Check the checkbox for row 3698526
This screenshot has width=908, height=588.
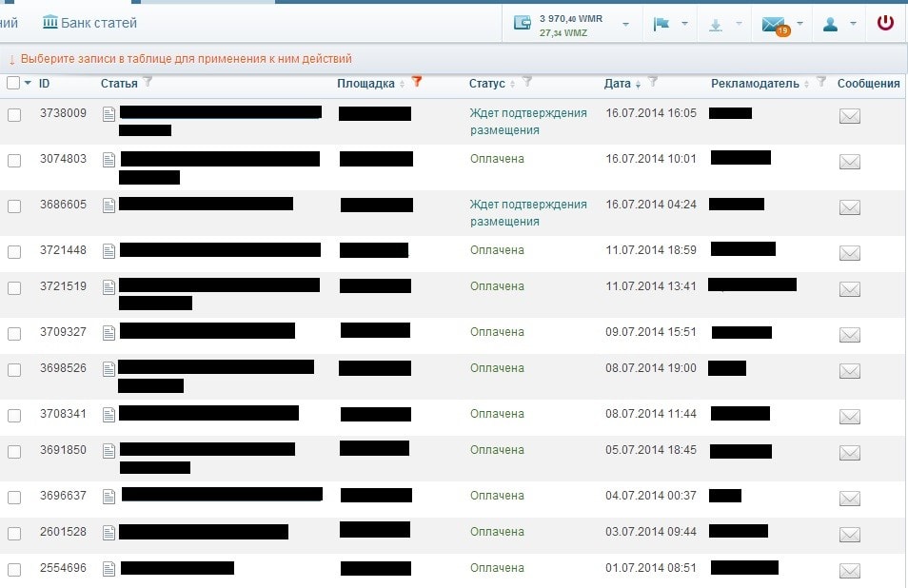(14, 369)
